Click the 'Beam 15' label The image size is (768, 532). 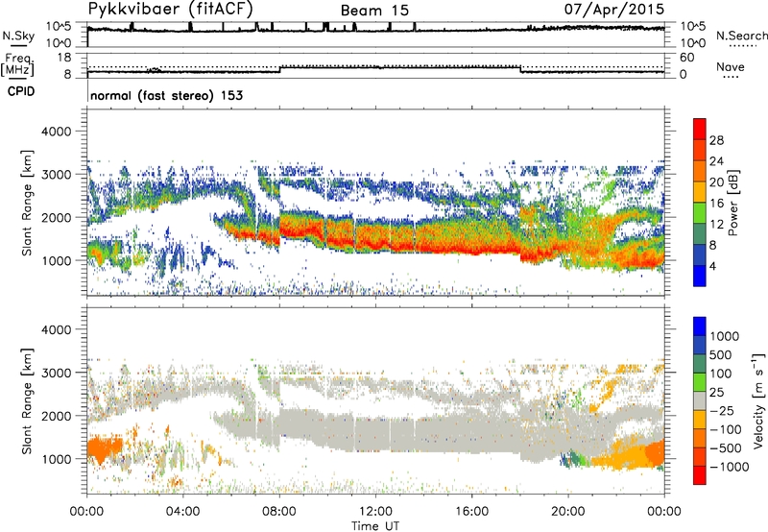[374, 11]
